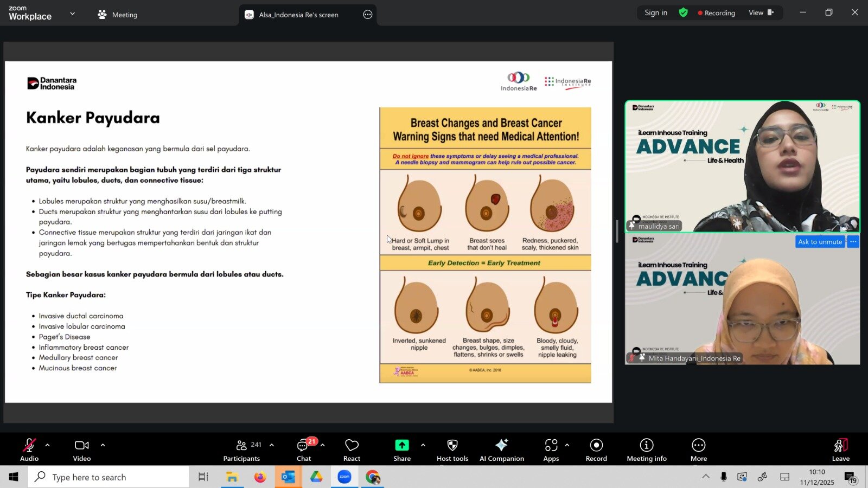The height and width of the screenshot is (488, 868).
Task: Open the View menu
Action: point(761,13)
